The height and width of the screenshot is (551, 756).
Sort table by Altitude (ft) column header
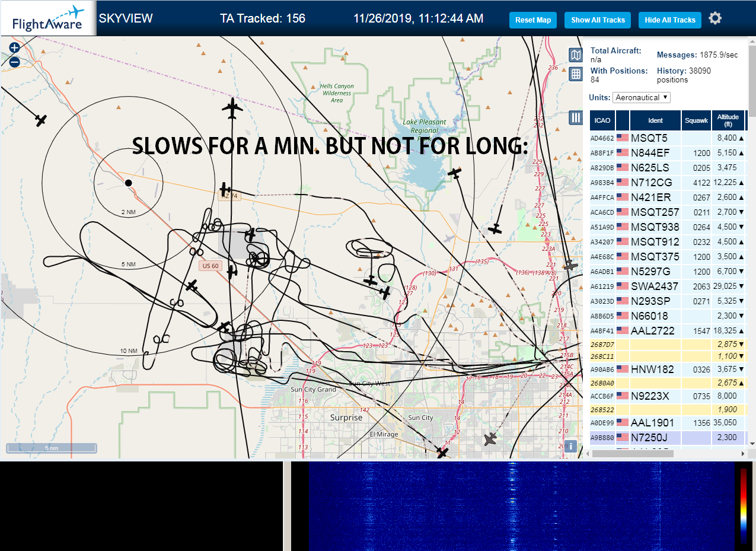pyautogui.click(x=728, y=120)
